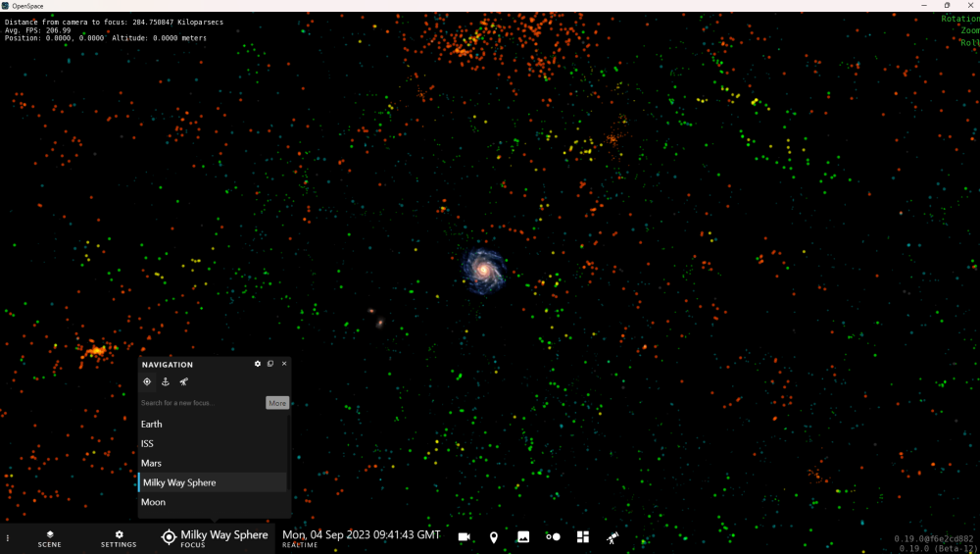Image resolution: width=980 pixels, height=554 pixels.
Task: Open the telescope sky browser icon
Action: [612, 537]
